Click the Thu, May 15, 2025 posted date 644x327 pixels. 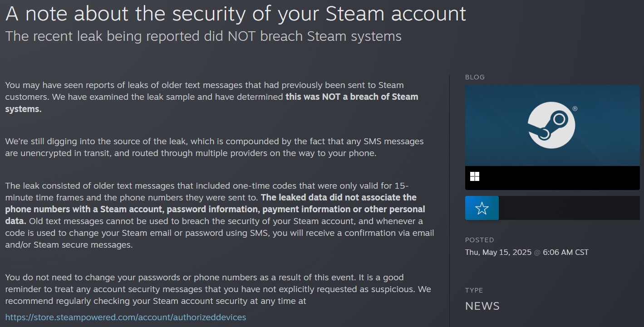[498, 252]
